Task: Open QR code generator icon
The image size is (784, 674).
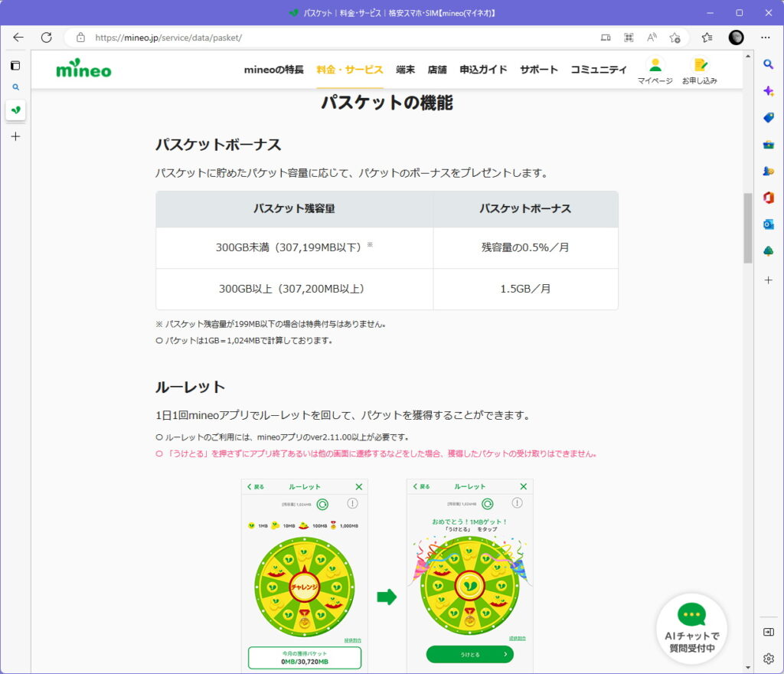Action: click(x=629, y=38)
